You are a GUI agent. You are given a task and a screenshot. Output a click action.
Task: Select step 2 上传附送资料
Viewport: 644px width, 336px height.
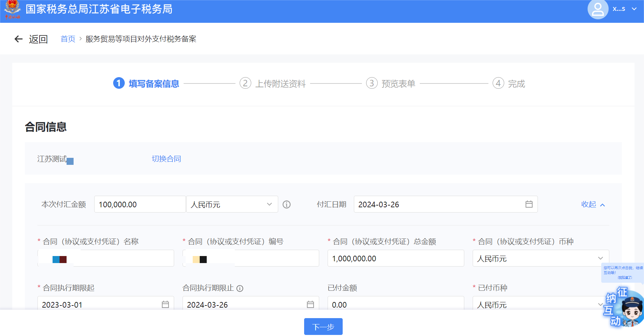[x=273, y=83]
